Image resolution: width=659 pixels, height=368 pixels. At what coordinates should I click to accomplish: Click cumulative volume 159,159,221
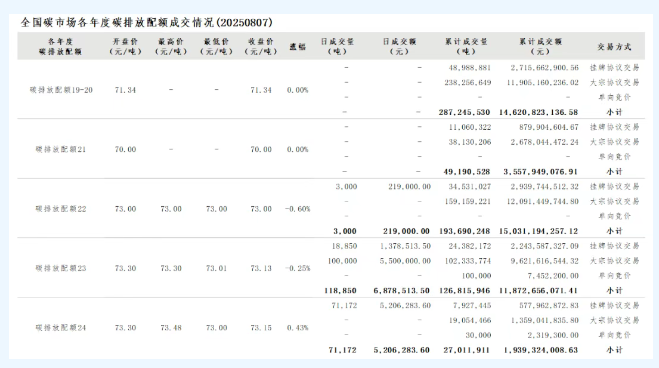pyautogui.click(x=468, y=202)
